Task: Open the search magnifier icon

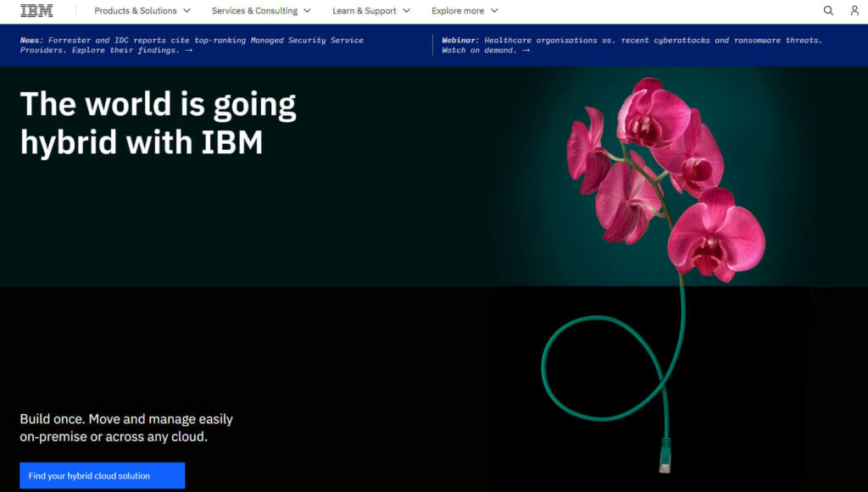Action: pos(828,10)
